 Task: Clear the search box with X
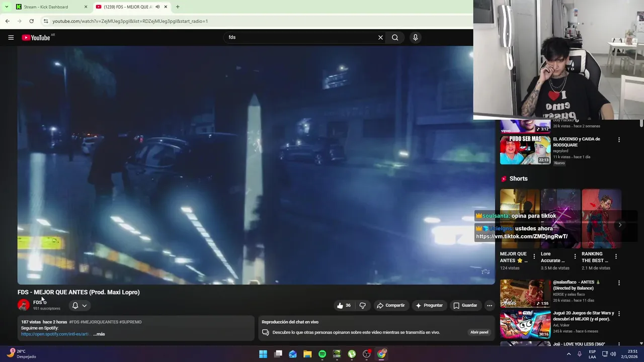[380, 37]
